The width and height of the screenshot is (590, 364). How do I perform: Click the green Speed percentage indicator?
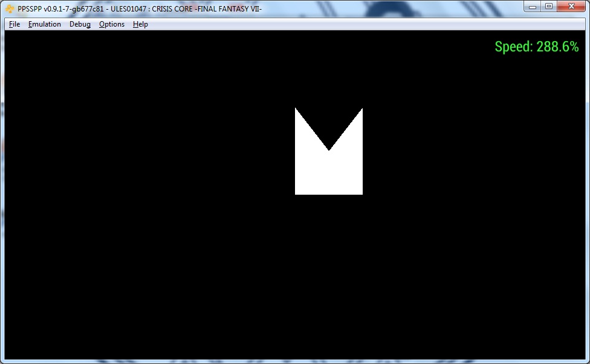pyautogui.click(x=536, y=47)
